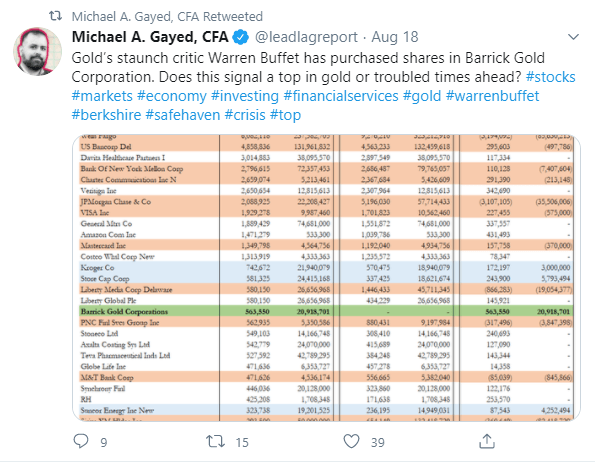
Task: Open the @leadlagreport handle
Action: [306, 37]
